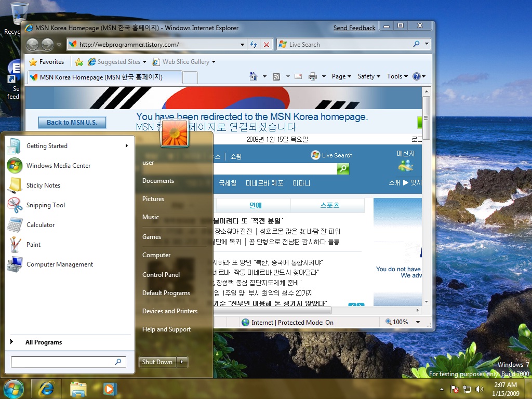Open Windows Explorer from taskbar
This screenshot has width=532, height=399.
tap(78, 389)
